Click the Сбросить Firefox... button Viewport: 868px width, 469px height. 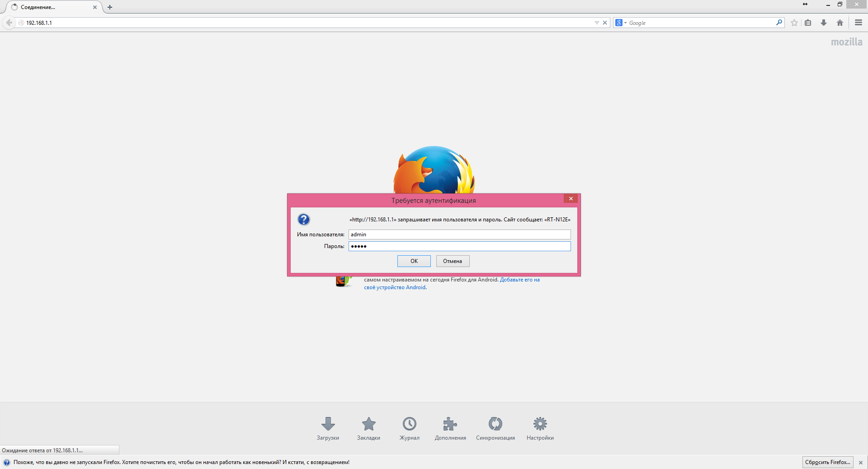[x=828, y=462]
